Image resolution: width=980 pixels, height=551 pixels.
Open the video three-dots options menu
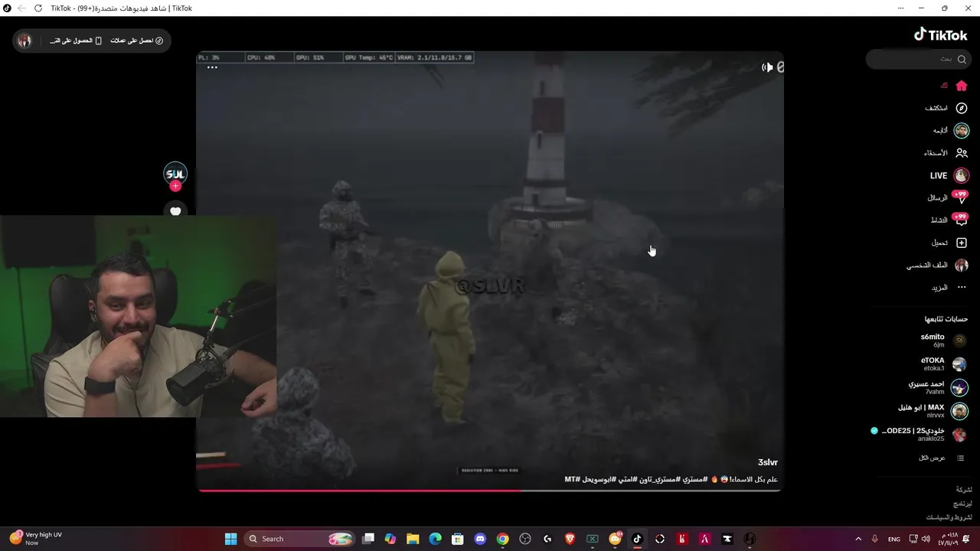[212, 67]
